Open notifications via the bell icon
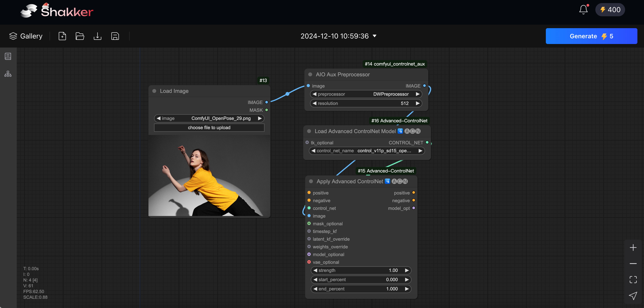Viewport: 644px width, 308px height. [583, 9]
